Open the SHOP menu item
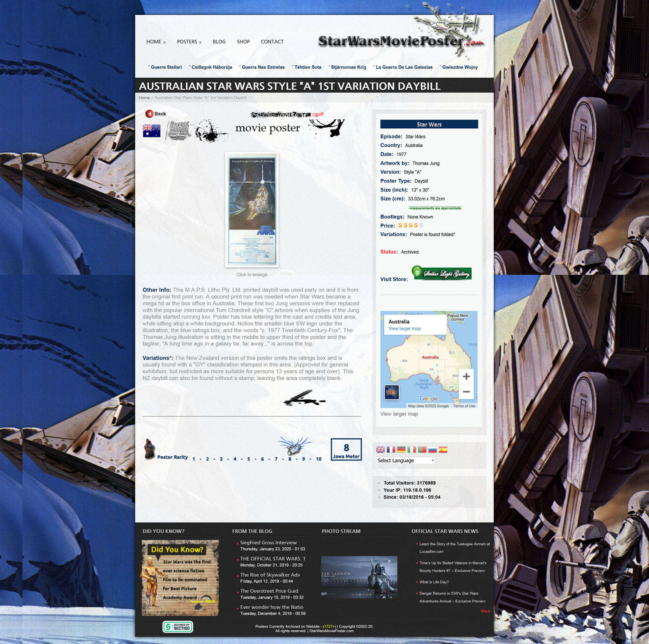The height and width of the screenshot is (644, 649). click(x=243, y=42)
